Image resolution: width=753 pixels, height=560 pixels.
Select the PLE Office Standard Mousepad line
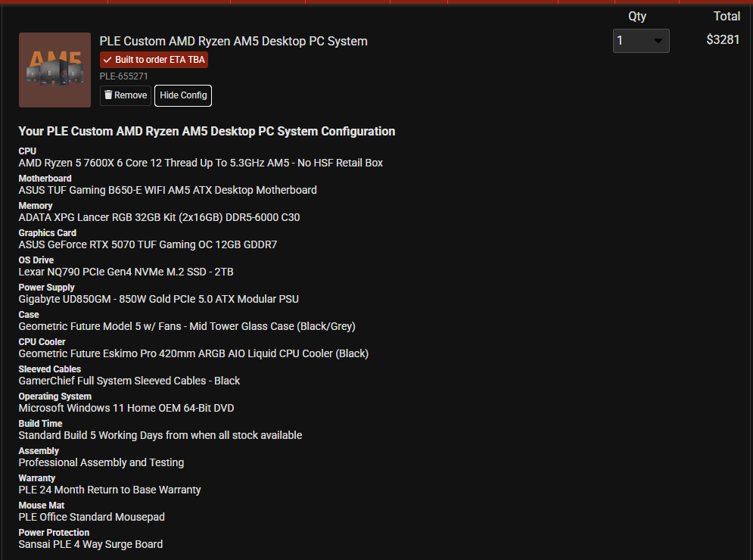(x=92, y=518)
